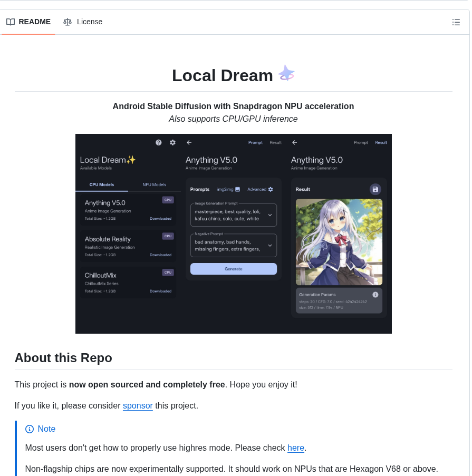
Task: Click the scales icon beside License
Action: point(68,22)
